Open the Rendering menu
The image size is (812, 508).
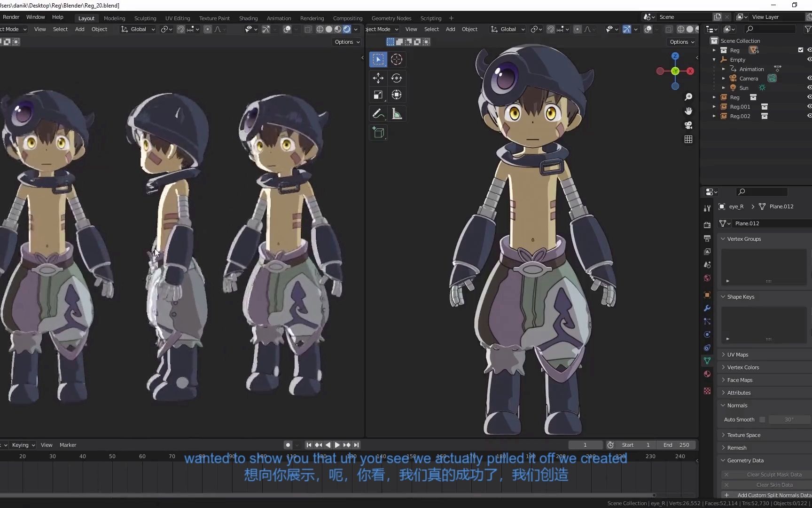click(312, 18)
